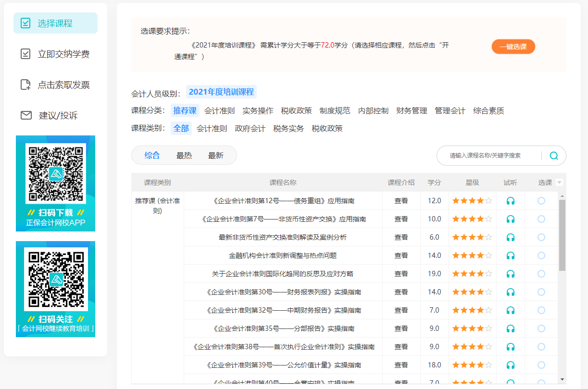The width and height of the screenshot is (588, 389).
Task: Select the 中期财务报告 course radio button
Action: (x=541, y=310)
